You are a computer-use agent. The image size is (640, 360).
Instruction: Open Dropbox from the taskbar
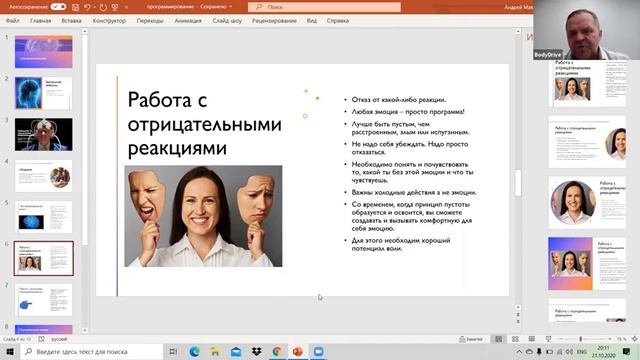click(x=256, y=351)
